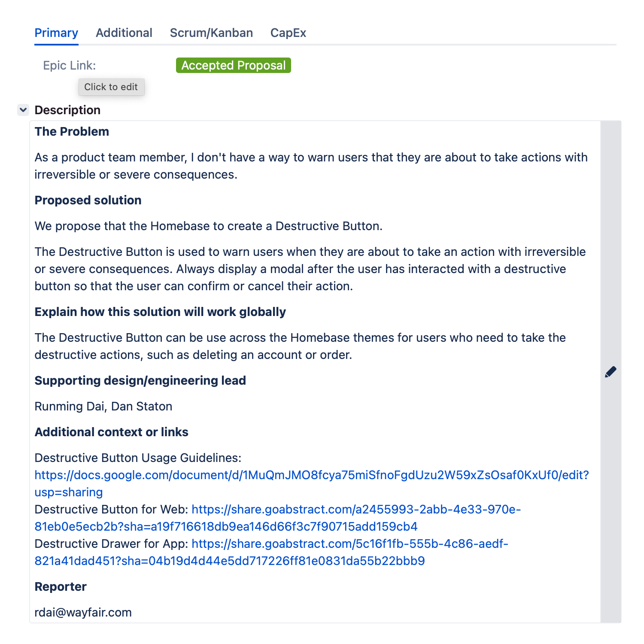The width and height of the screenshot is (644, 644).
Task: Select the Scrum/Kanban tab
Action: point(211,33)
